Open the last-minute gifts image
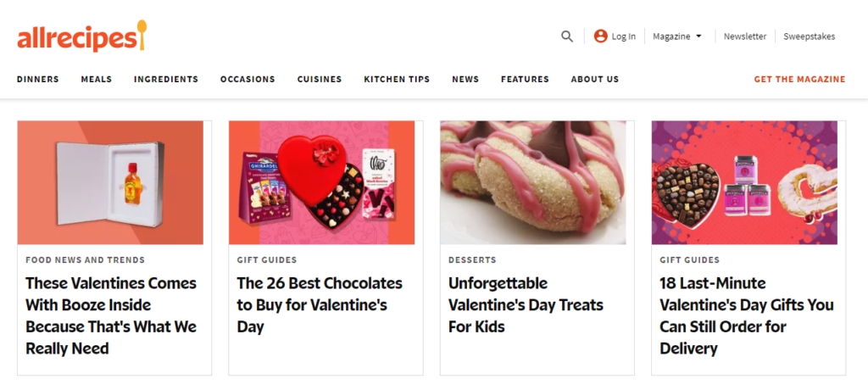The width and height of the screenshot is (868, 390). (744, 183)
